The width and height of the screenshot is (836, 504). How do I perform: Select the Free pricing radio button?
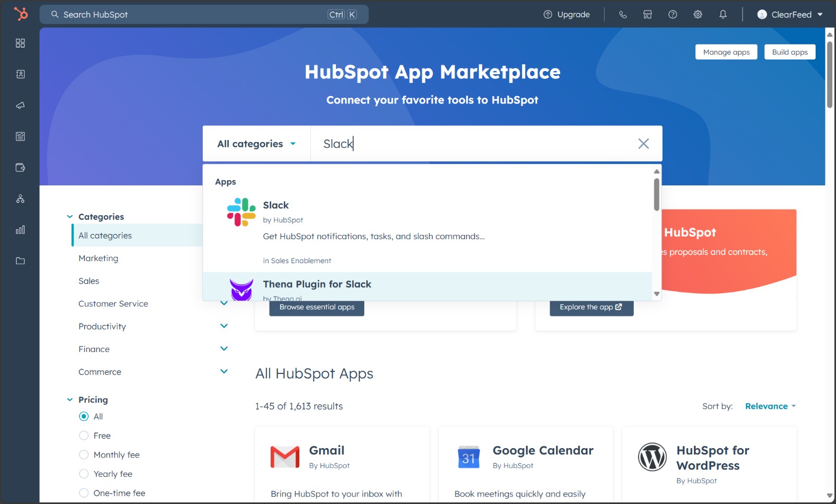[x=84, y=436]
